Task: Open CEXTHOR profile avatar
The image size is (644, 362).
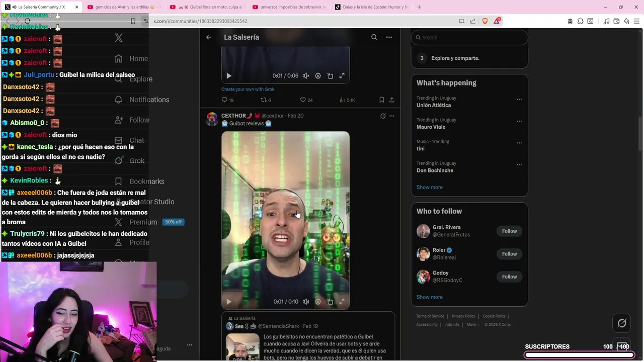Action: pos(212,119)
